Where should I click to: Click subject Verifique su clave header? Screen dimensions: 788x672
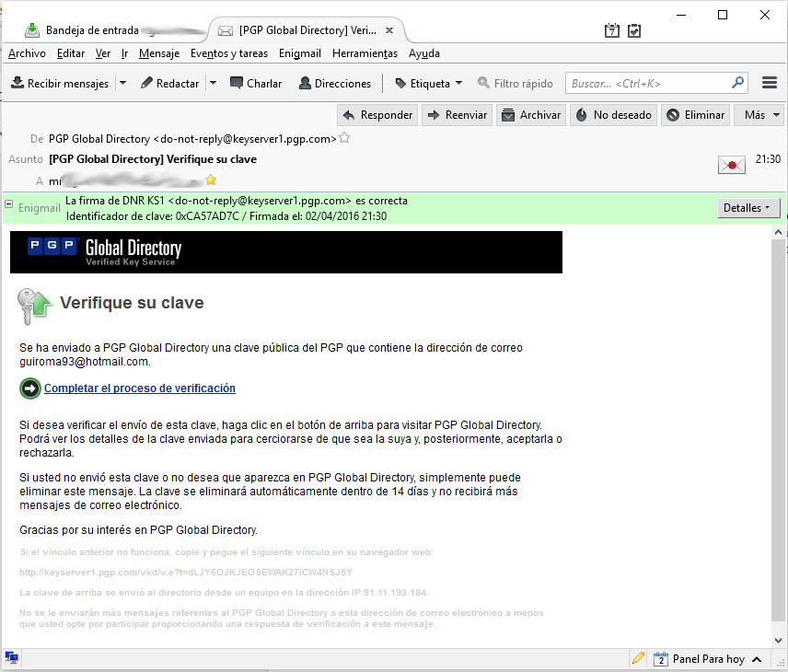click(153, 159)
